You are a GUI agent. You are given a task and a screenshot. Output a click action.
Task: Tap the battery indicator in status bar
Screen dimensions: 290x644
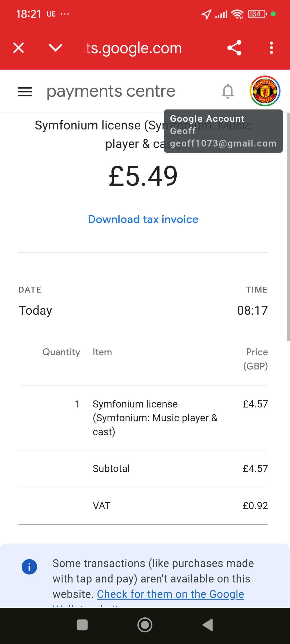[x=257, y=14]
